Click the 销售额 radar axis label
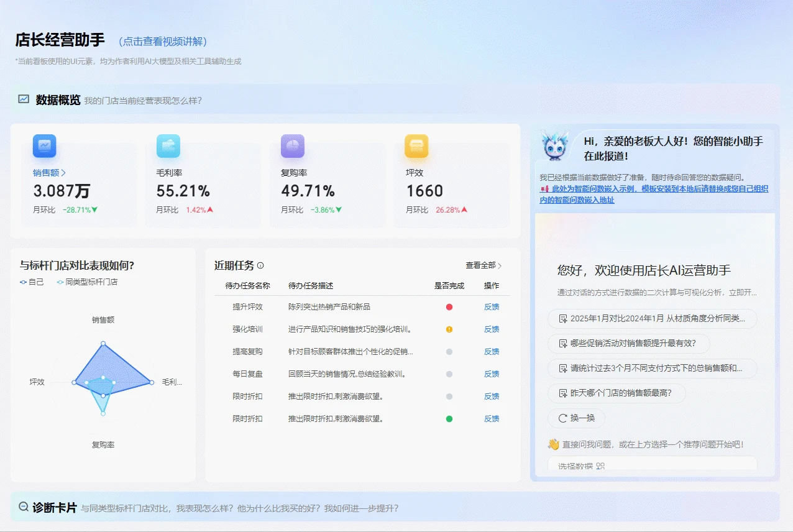793x532 pixels. tap(103, 320)
